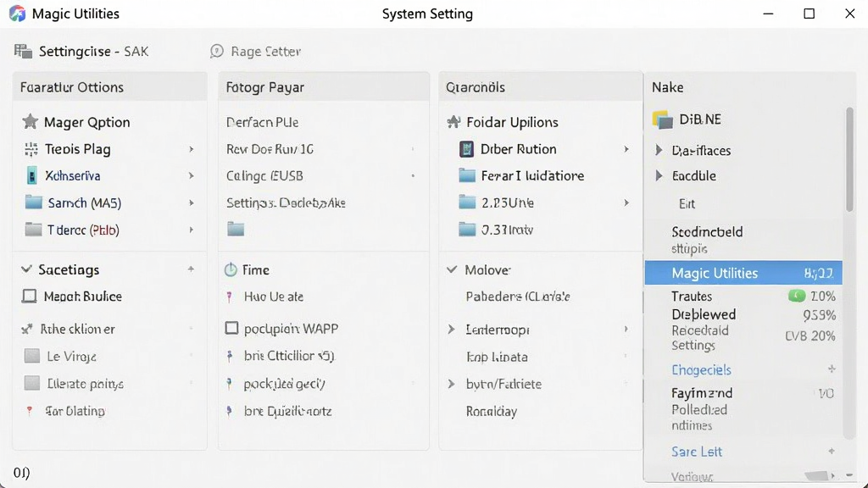Click the tool icon beside Rthe cklion er
The width and height of the screenshot is (868, 488).
tap(26, 330)
